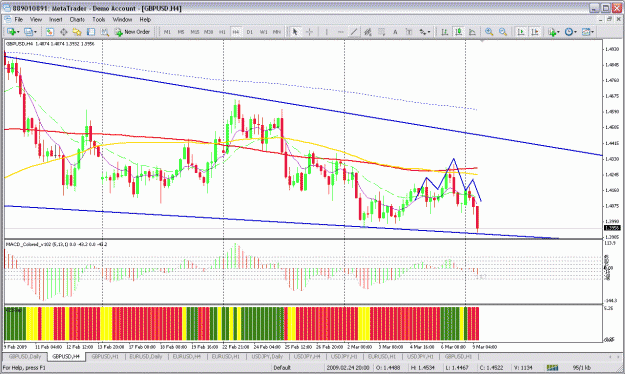Screen dimensions: 625x374
Task: Open the Templates icon
Action: pos(586,32)
